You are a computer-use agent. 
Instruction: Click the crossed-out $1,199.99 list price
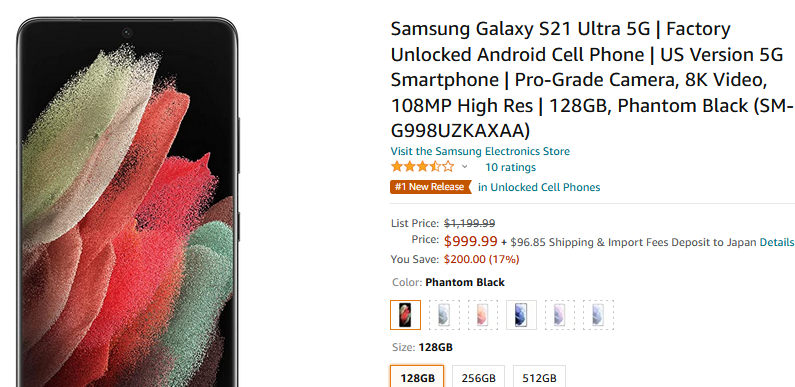(x=469, y=223)
